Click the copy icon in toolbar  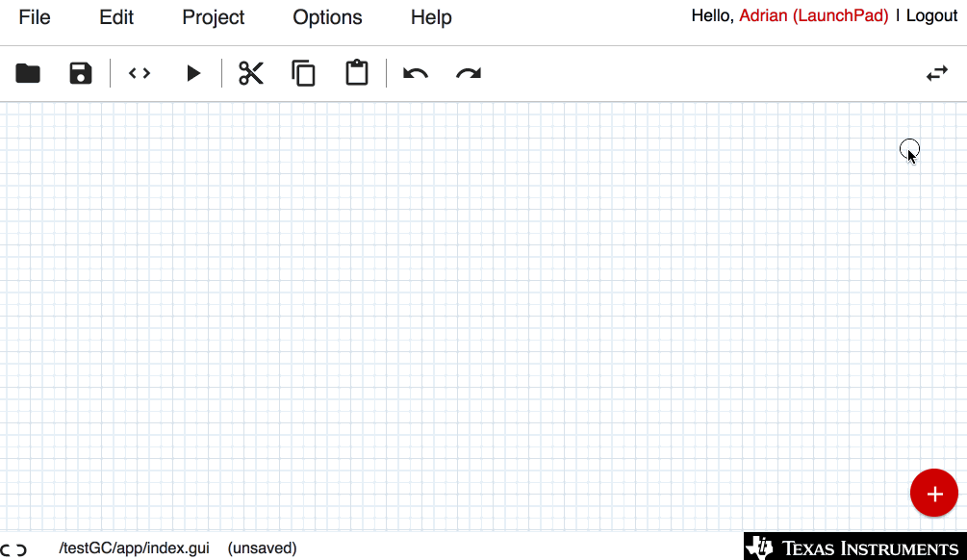(304, 73)
